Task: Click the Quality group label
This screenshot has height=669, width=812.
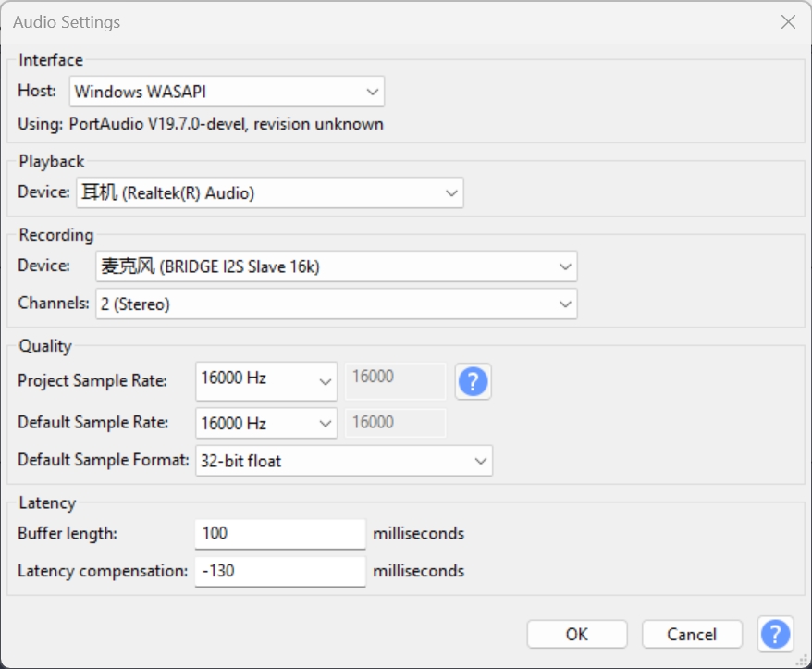Action: point(45,346)
